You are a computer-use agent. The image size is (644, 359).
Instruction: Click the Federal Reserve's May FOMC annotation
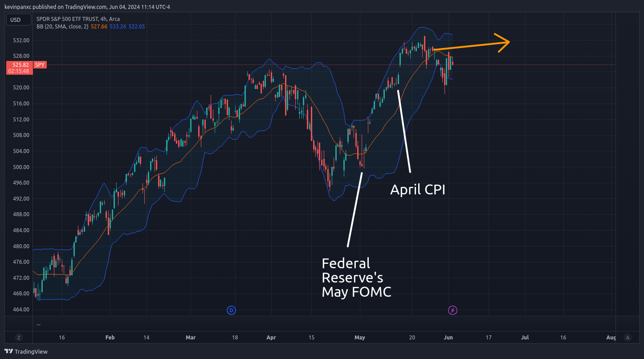tap(356, 278)
